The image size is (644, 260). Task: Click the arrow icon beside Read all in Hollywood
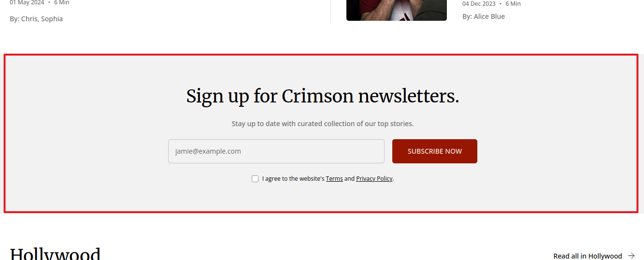pyautogui.click(x=631, y=256)
